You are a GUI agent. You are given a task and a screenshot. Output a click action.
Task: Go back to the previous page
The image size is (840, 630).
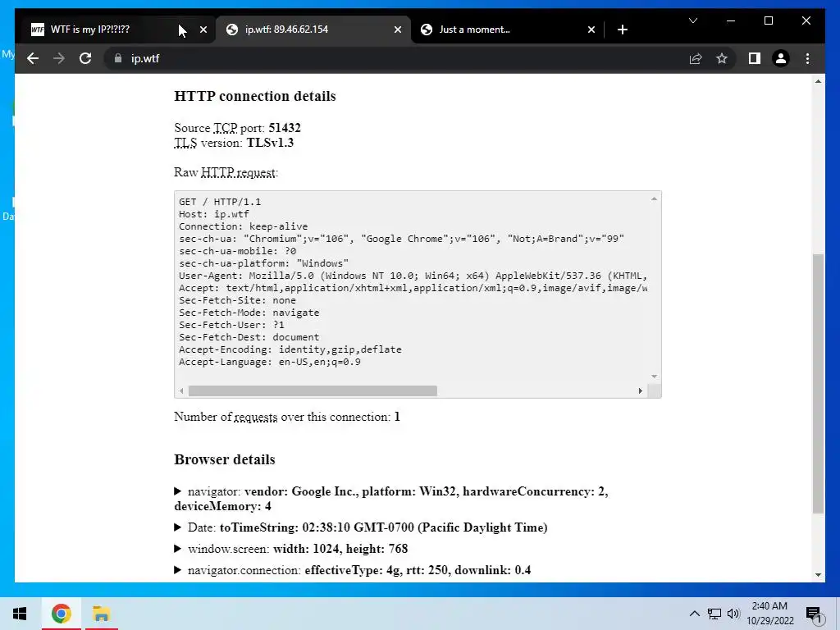click(33, 58)
